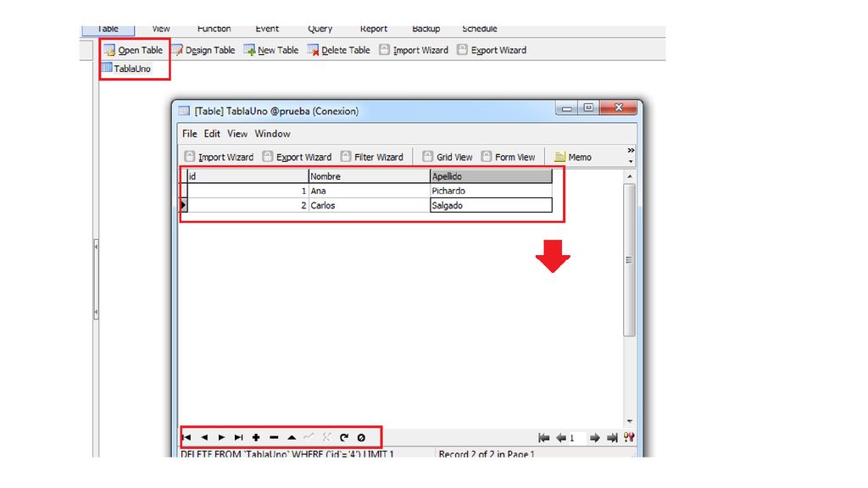Open the page settings tool icon
The width and height of the screenshot is (868, 488).
[x=629, y=438]
